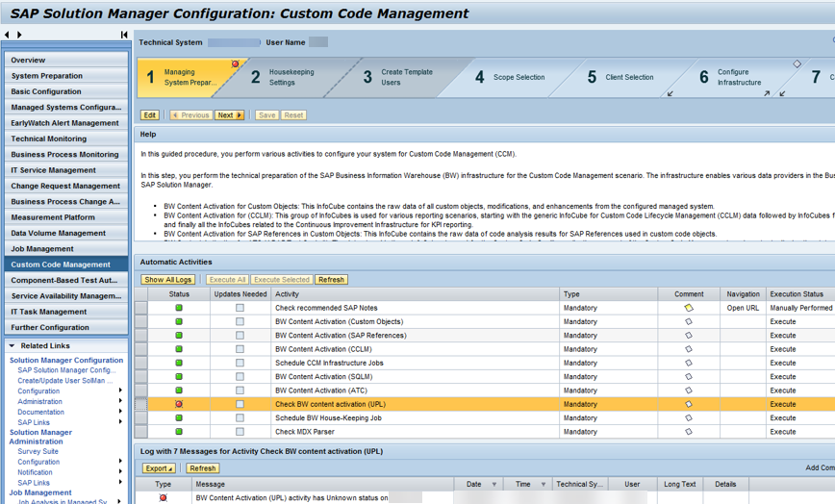Image resolution: width=835 pixels, height=504 pixels.
Task: Open comment icon for Check MDX Parser
Action: click(x=689, y=432)
